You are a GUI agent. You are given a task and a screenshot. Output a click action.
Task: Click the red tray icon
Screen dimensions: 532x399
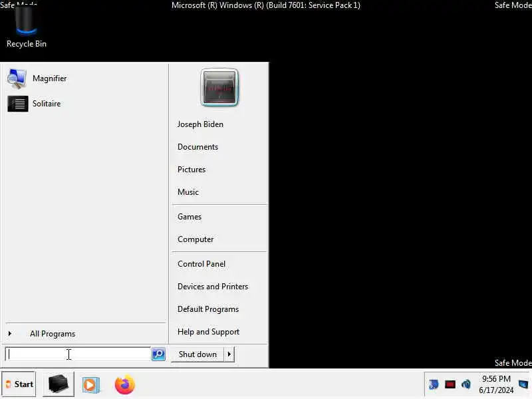tap(450, 384)
